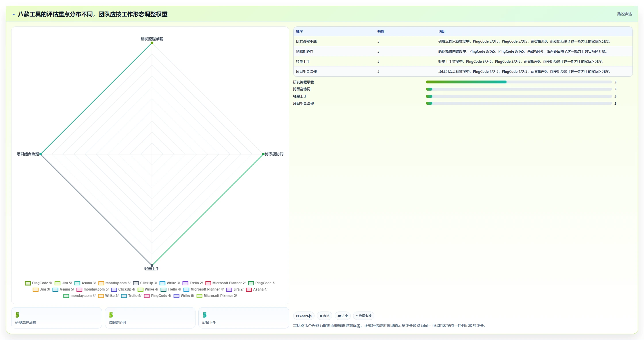Click the 研发流程承载 progress bar

click(519, 82)
